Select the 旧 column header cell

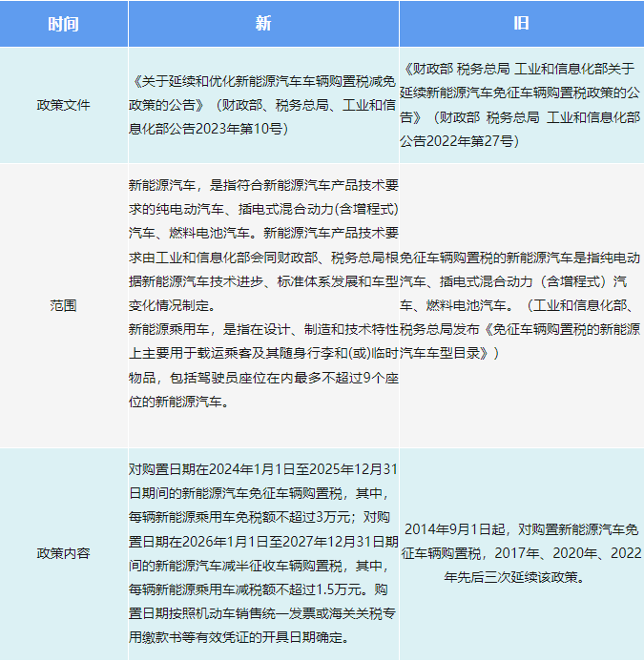click(521, 24)
